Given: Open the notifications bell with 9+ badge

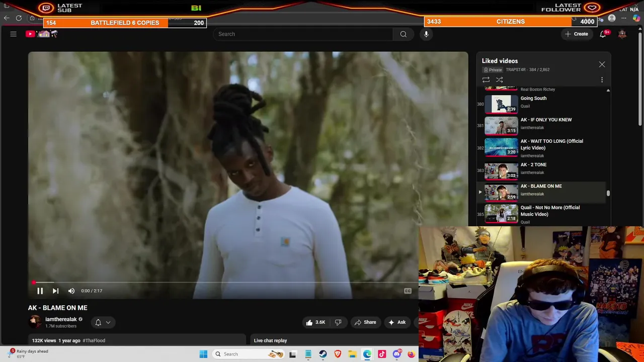Looking at the screenshot, I should coord(603,34).
